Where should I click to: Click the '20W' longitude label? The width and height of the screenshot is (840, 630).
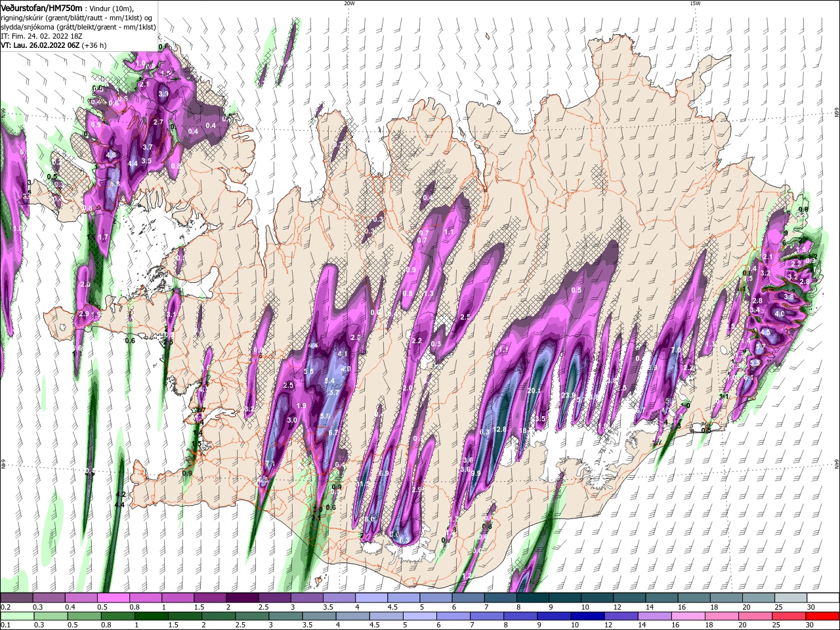(x=349, y=3)
